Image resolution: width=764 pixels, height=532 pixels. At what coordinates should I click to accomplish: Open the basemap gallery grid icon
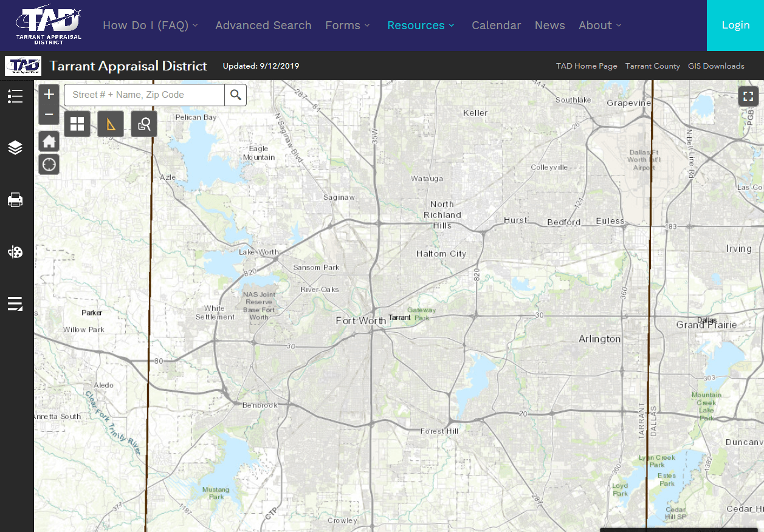click(77, 123)
